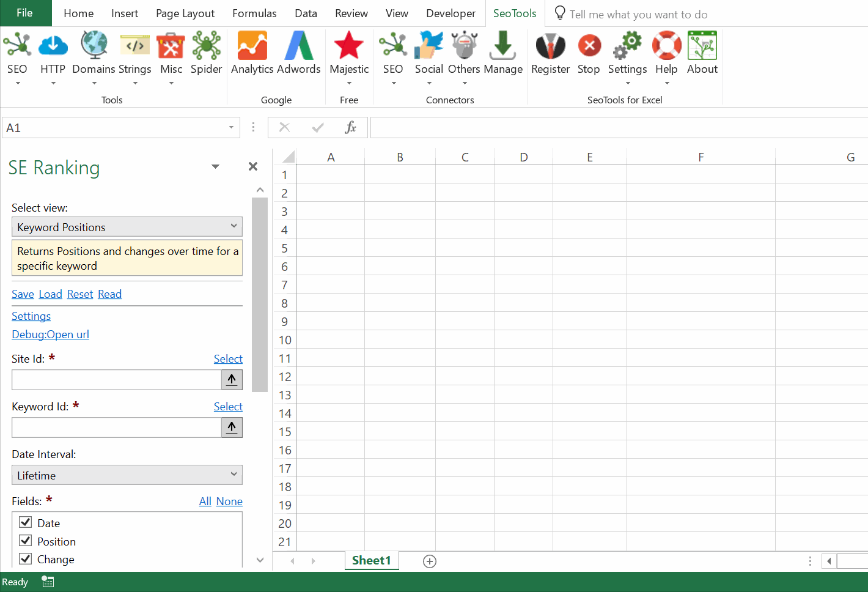868x592 pixels.
Task: Open the Select view Keyword Positions dropdown
Action: pyautogui.click(x=127, y=227)
